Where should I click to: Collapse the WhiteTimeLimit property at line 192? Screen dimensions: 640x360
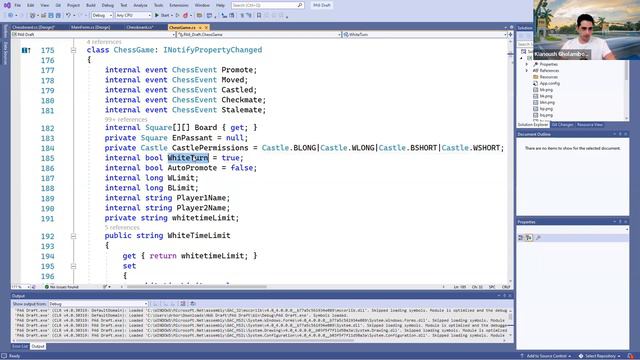coord(73,236)
